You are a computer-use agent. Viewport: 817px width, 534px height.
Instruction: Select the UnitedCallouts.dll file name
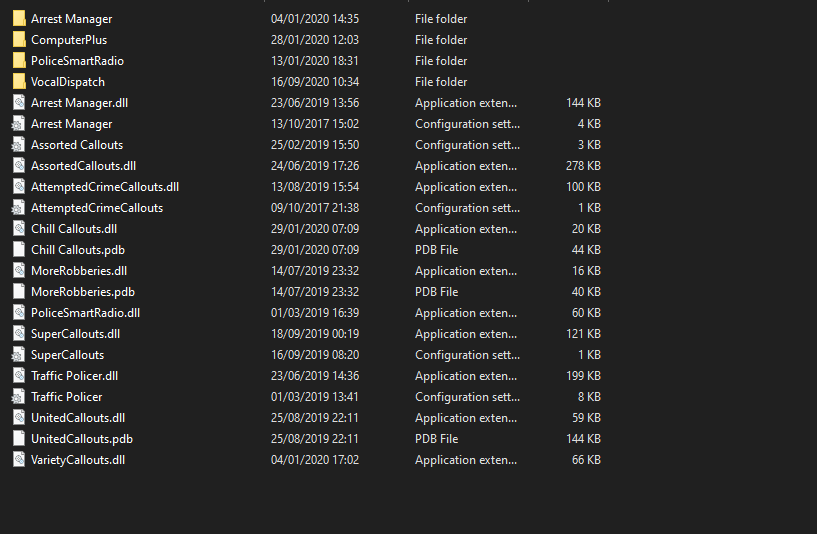(78, 418)
